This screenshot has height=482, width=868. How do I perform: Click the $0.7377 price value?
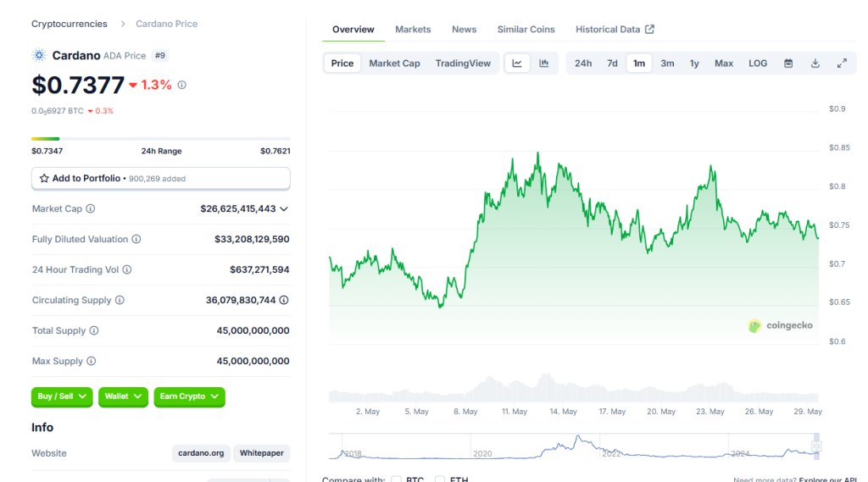pos(78,86)
